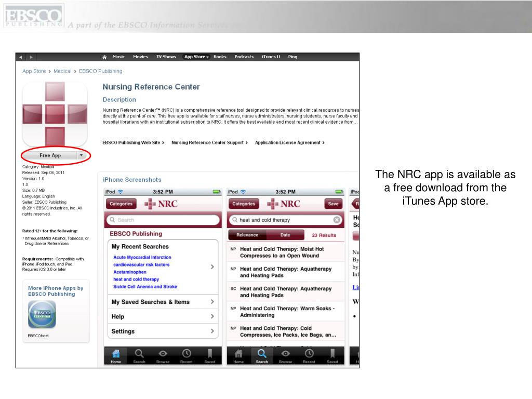Image resolution: width=532 pixels, height=399 pixels.
Task: Open EBSCO Publishing Web Site link
Action: pyautogui.click(x=134, y=143)
